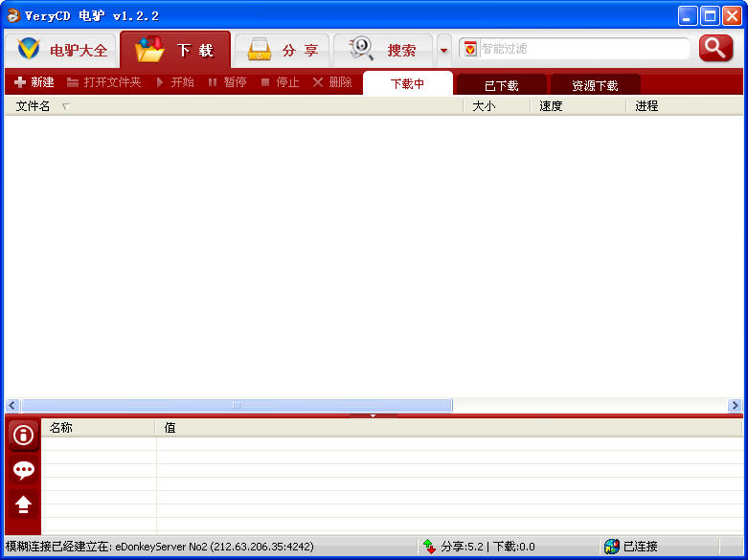
Task: Open the dropdown arrow next to 搜索
Action: click(x=443, y=50)
